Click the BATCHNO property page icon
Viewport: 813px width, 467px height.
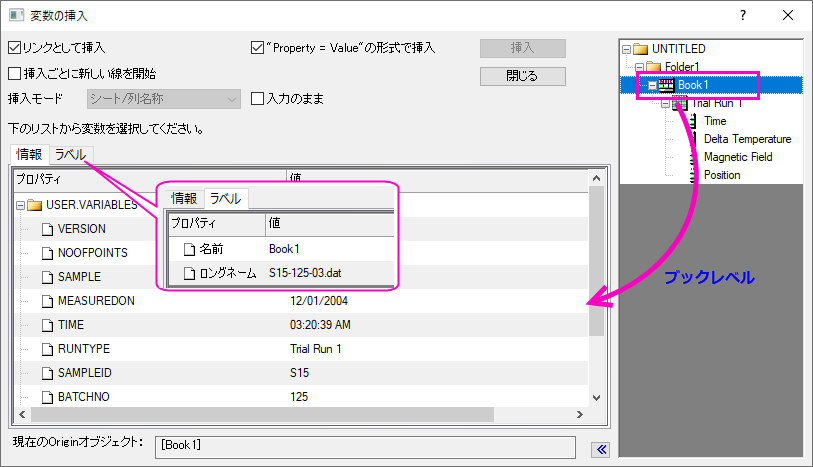point(47,397)
